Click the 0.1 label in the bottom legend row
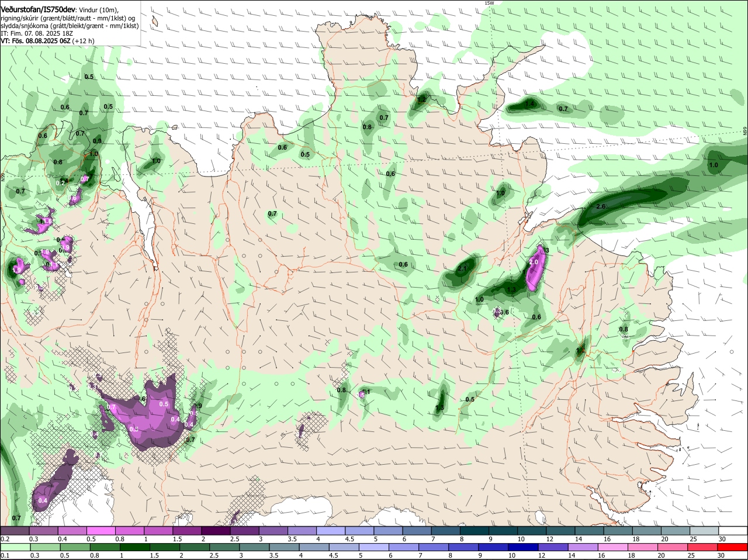This screenshot has height=560, width=748. pyautogui.click(x=5, y=555)
